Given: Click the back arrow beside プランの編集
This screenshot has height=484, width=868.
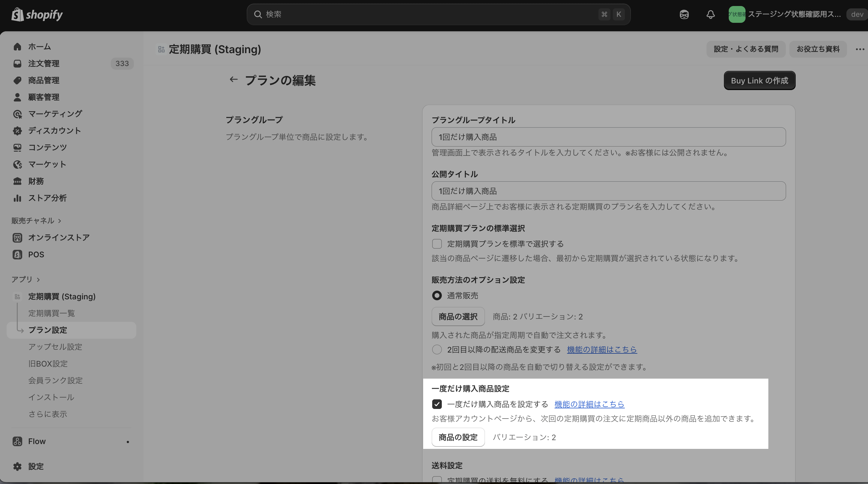Looking at the screenshot, I should coord(234,80).
